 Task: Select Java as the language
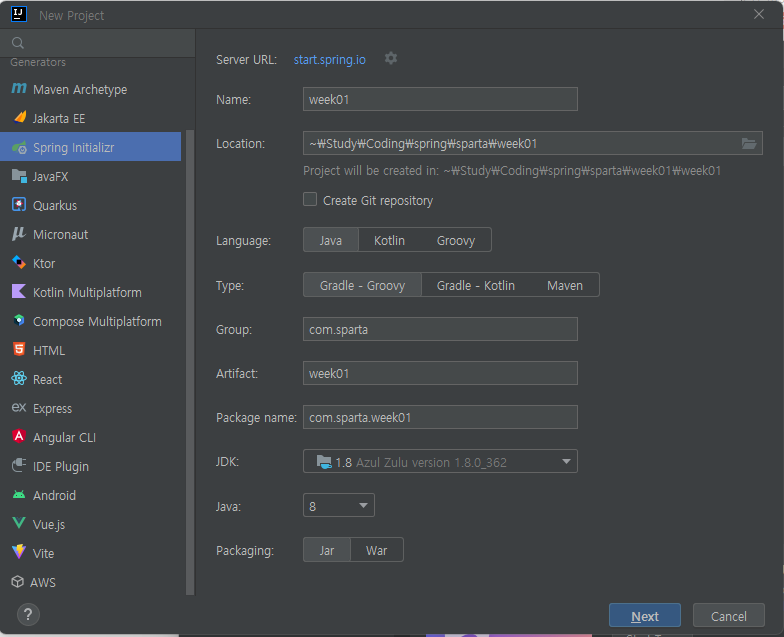pyautogui.click(x=331, y=240)
